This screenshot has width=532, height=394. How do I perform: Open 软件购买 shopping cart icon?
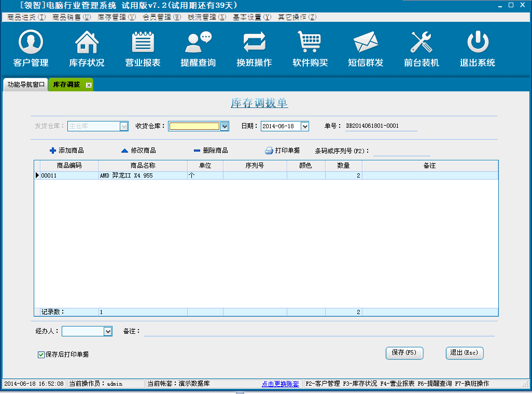(x=310, y=43)
